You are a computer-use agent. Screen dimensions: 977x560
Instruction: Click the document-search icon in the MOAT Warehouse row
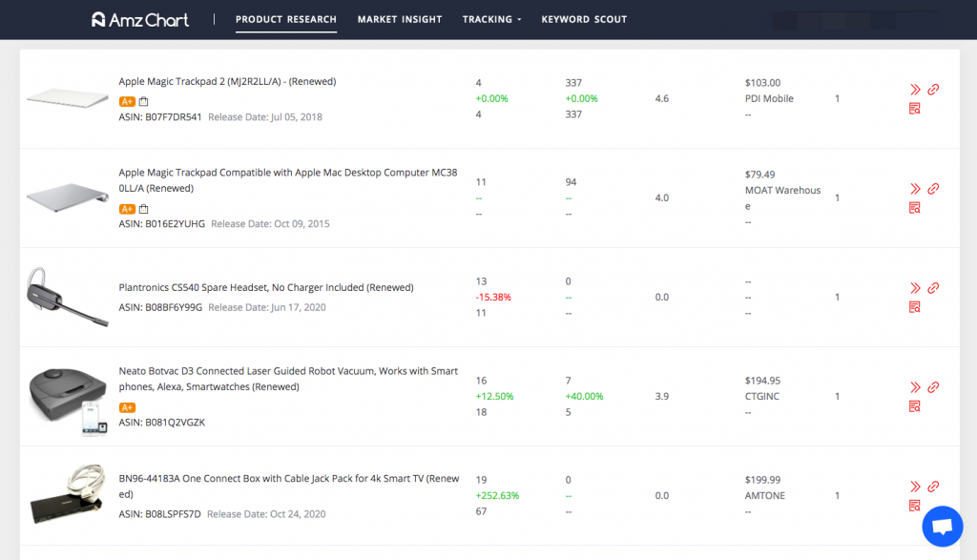point(915,208)
